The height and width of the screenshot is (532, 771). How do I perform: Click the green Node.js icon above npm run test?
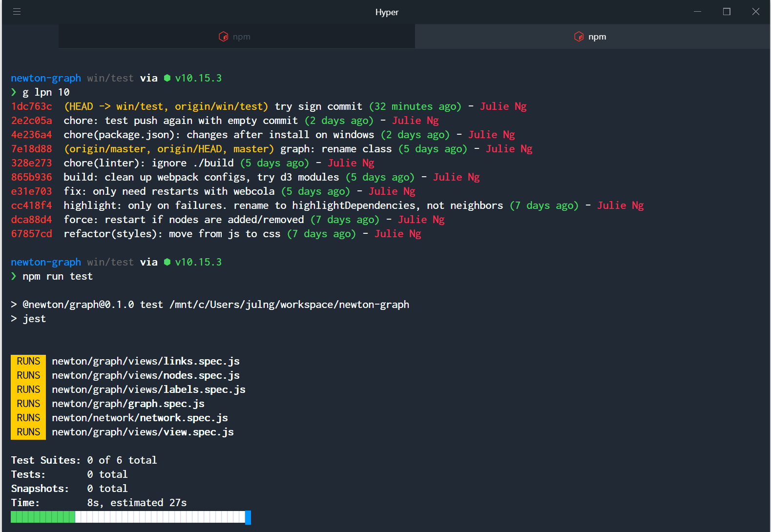click(x=167, y=262)
